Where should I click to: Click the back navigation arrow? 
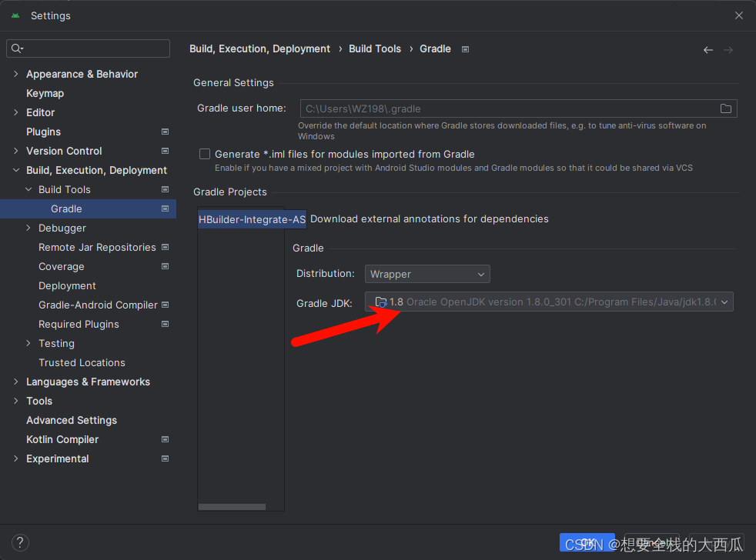pyautogui.click(x=707, y=50)
